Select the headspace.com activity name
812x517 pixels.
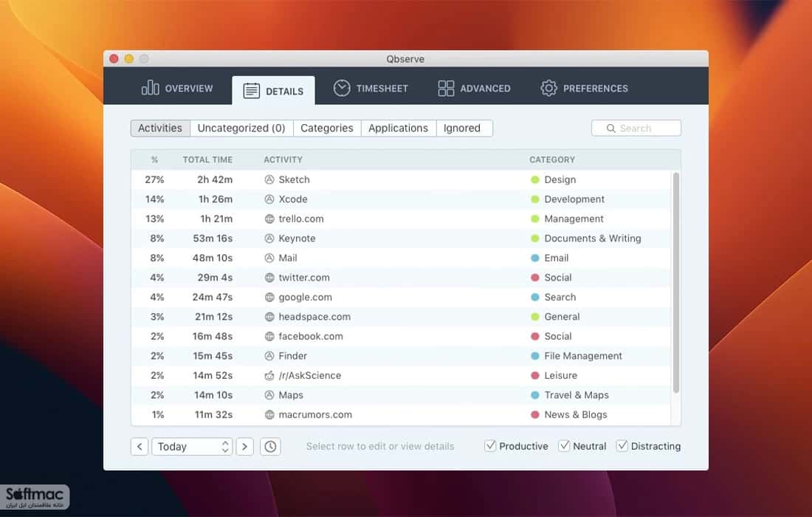click(x=314, y=317)
